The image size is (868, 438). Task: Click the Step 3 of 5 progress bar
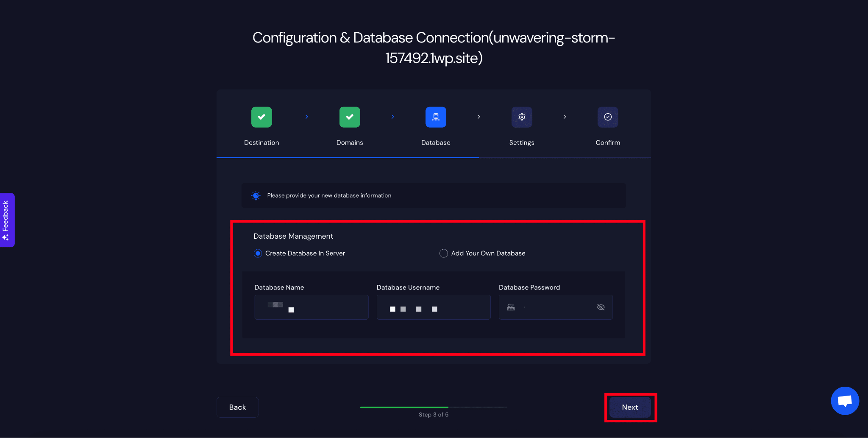(x=433, y=407)
